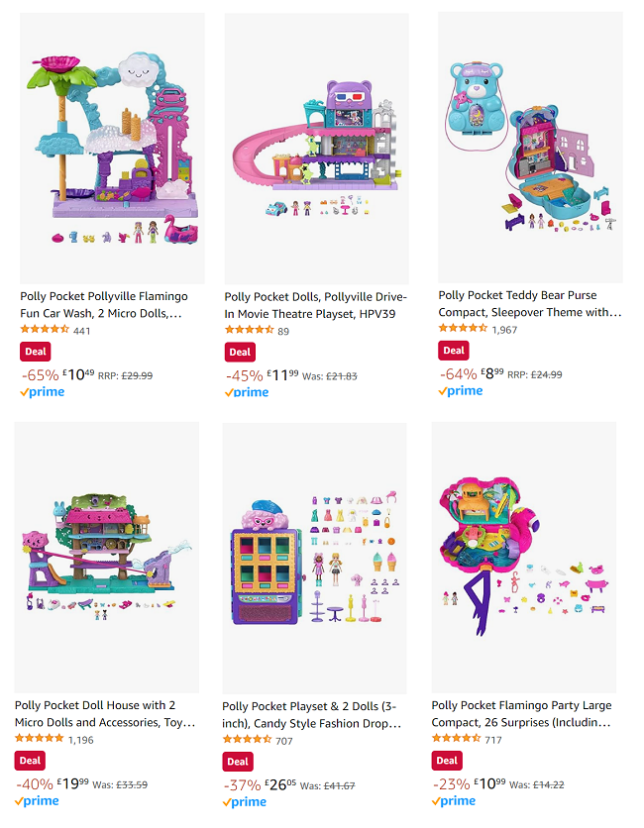Screen dimensions: 644x828
Task: View the 1,196 ratings star icons
Action: pyautogui.click(x=39, y=738)
